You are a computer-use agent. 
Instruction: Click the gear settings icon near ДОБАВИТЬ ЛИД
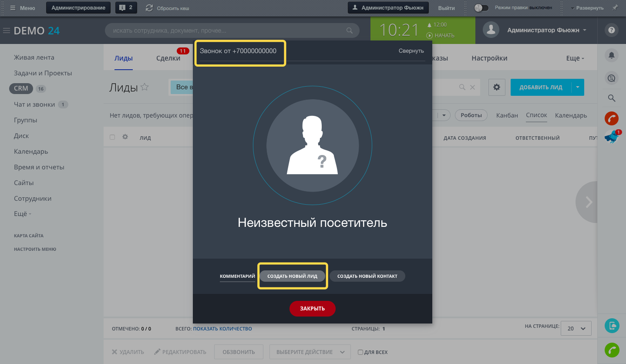pyautogui.click(x=496, y=87)
